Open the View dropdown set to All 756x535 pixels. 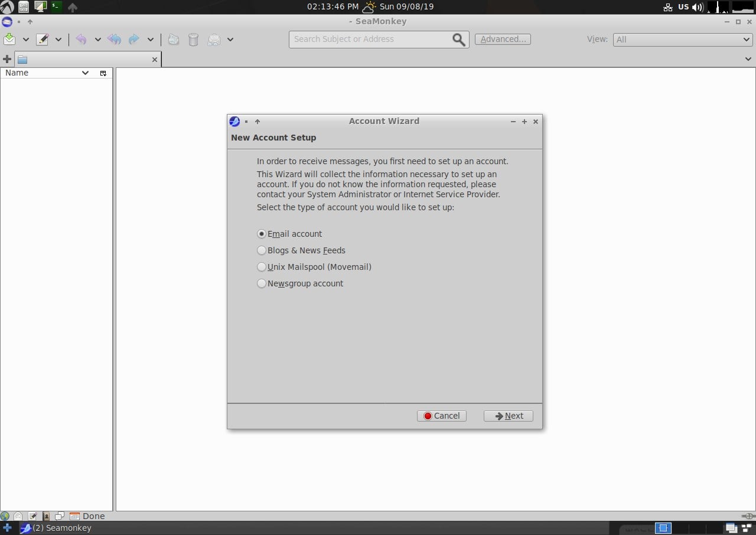(683, 40)
